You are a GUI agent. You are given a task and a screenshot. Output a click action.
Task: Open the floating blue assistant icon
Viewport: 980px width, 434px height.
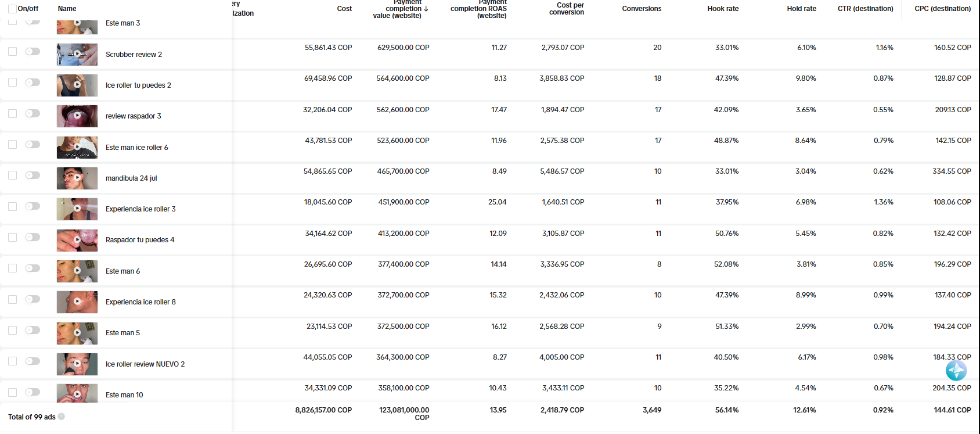pyautogui.click(x=956, y=370)
